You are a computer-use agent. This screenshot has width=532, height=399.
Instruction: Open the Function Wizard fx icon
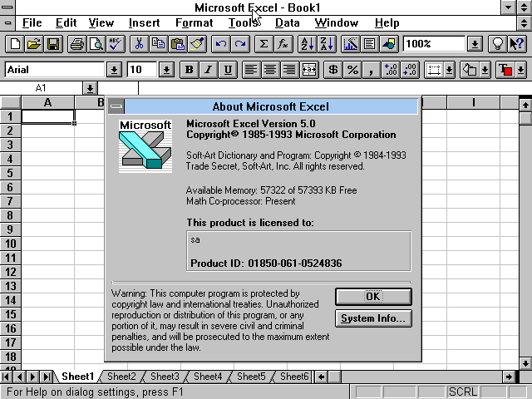283,44
